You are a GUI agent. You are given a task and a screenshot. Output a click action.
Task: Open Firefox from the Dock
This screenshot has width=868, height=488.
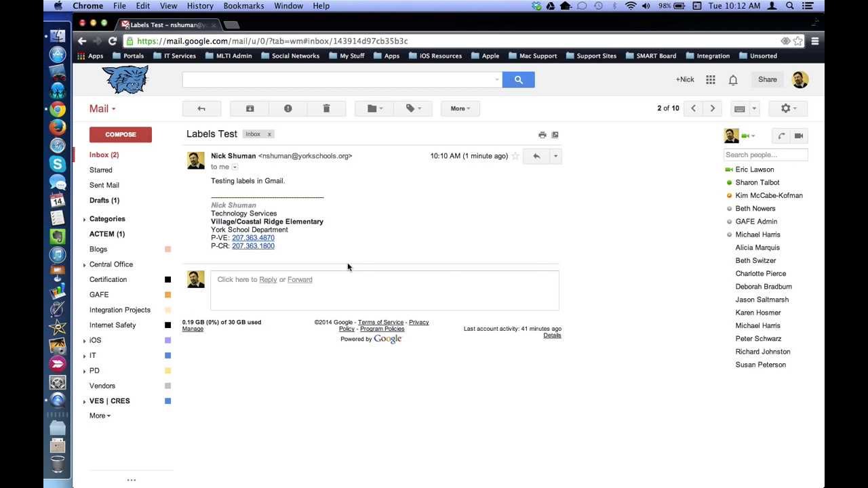tap(58, 127)
